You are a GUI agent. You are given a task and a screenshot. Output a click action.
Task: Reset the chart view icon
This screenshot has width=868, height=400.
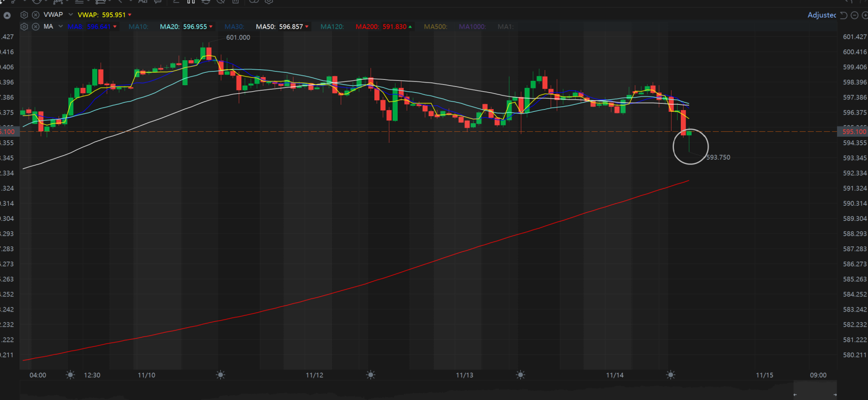(x=844, y=15)
